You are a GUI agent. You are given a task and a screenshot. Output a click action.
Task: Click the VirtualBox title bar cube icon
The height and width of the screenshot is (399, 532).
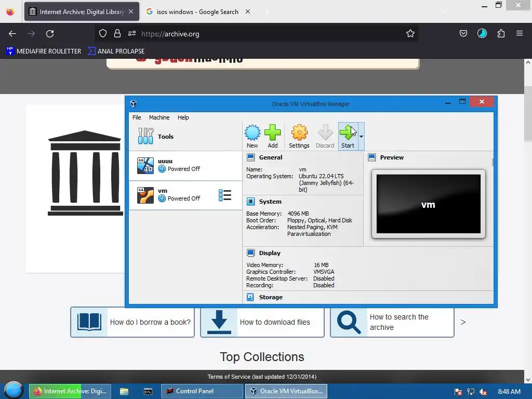click(x=134, y=104)
